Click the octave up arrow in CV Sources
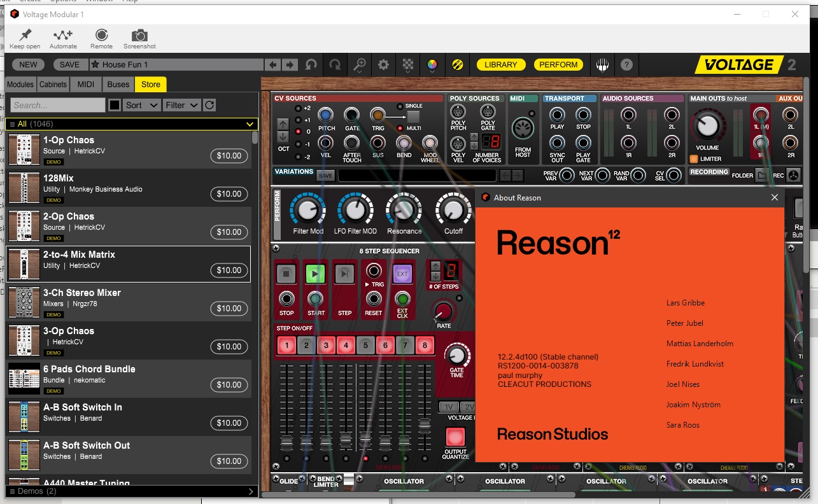Image resolution: width=818 pixels, height=504 pixels. tap(283, 125)
